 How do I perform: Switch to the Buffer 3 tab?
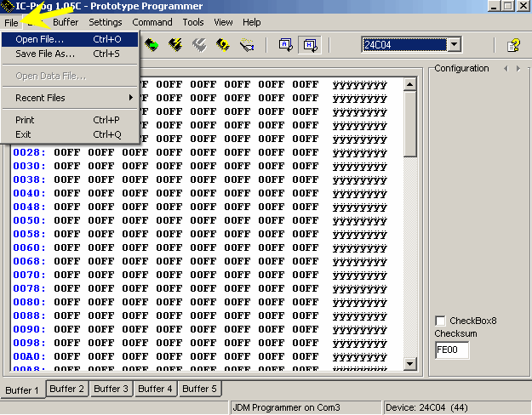pos(111,389)
